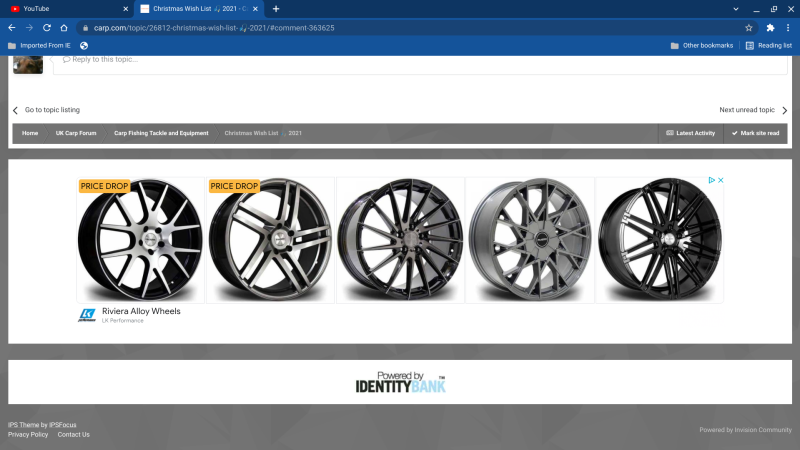Click Christmas Wish List 2021 breadcrumb

[x=263, y=133]
